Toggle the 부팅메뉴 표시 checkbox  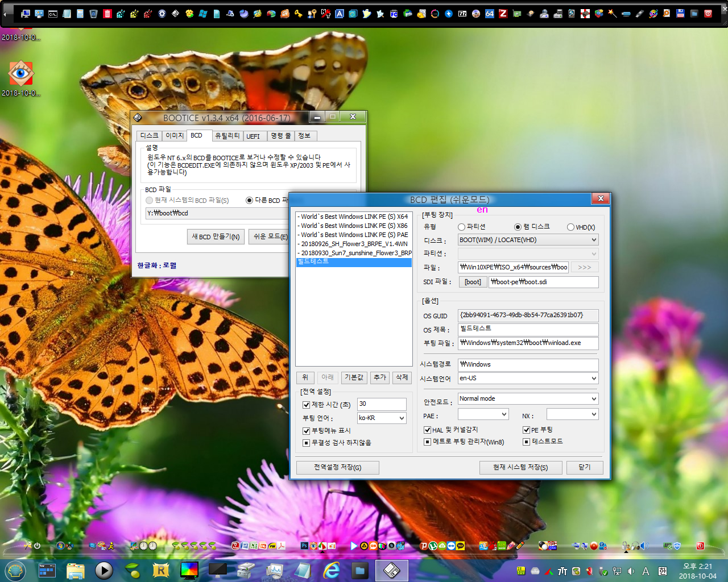[306, 431]
